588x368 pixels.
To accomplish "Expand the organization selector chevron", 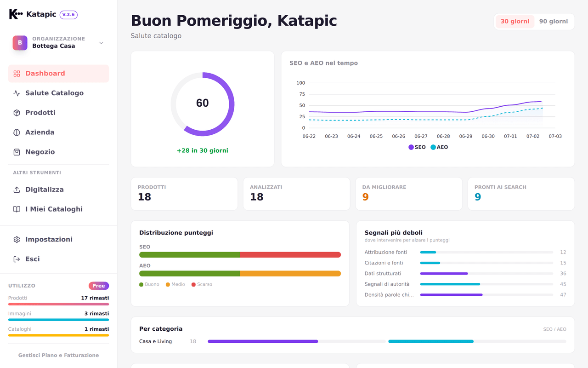I will coord(101,43).
